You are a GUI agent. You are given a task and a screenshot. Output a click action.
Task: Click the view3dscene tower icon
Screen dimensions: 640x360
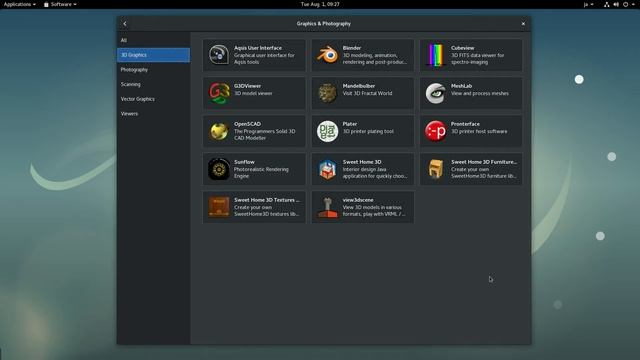[327, 207]
